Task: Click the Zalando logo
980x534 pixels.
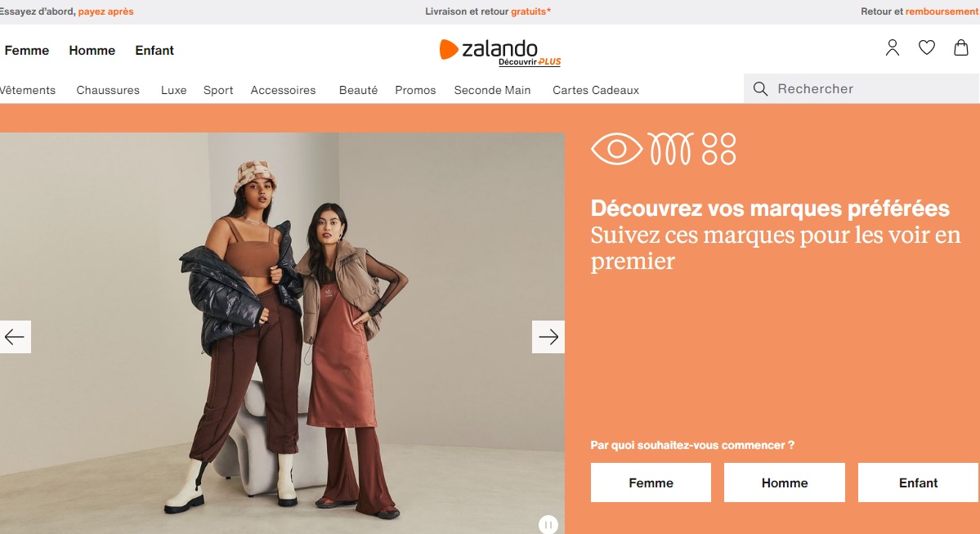Action: [488, 49]
